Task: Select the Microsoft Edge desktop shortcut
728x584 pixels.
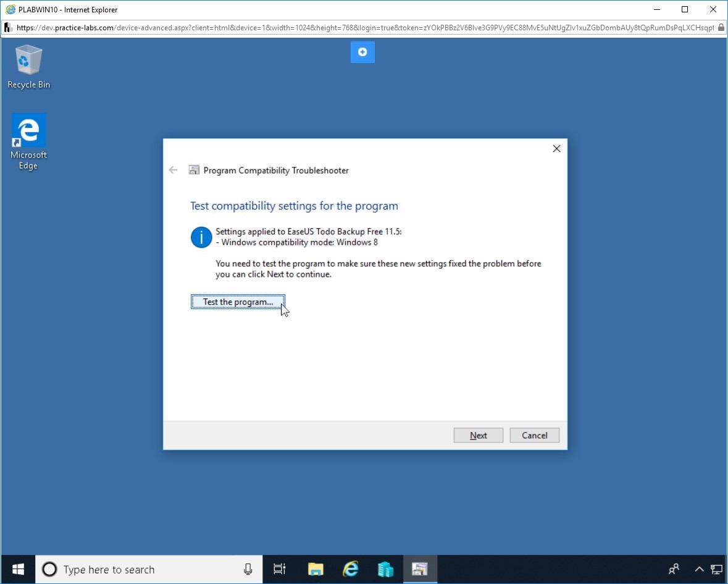Action: [28, 142]
